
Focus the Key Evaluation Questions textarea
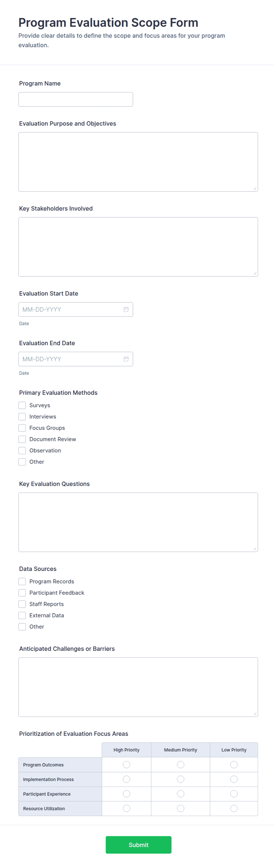(x=138, y=522)
